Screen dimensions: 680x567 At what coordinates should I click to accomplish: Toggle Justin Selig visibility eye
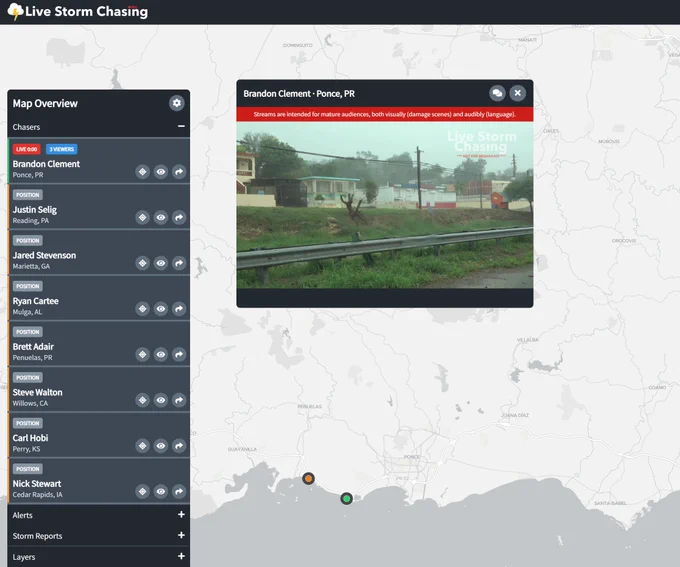pos(160,217)
